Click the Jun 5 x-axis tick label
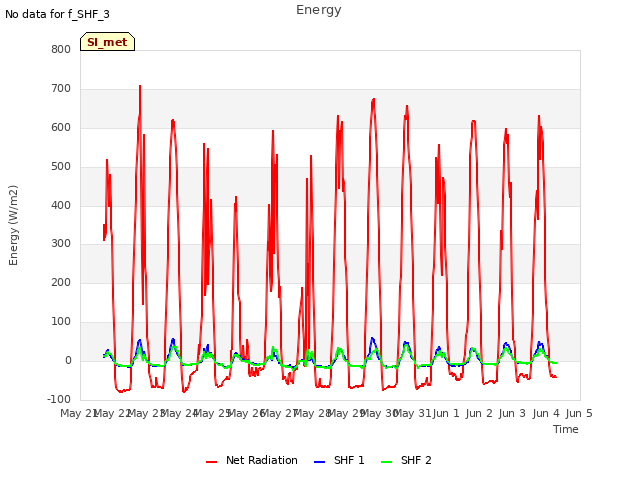Viewport: 640px width, 480px height. pyautogui.click(x=579, y=413)
